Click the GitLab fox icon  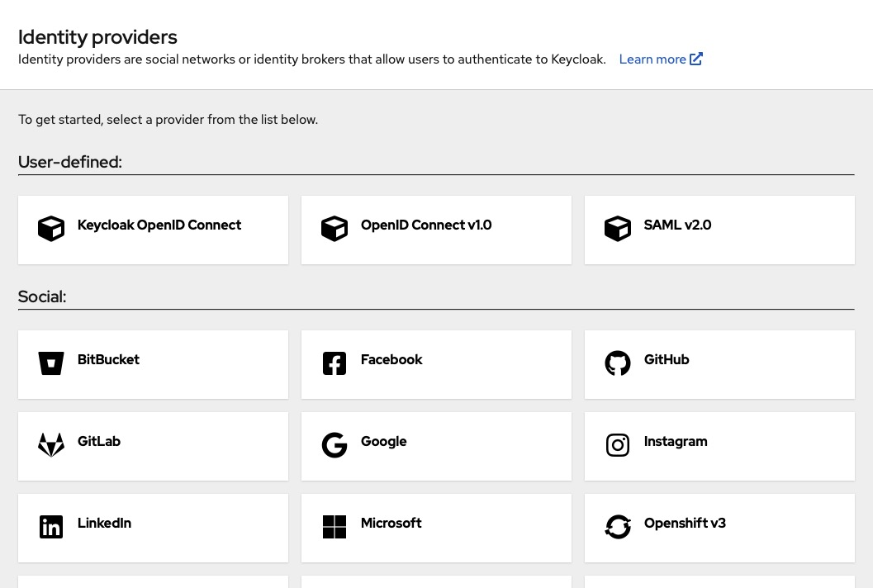coord(51,444)
